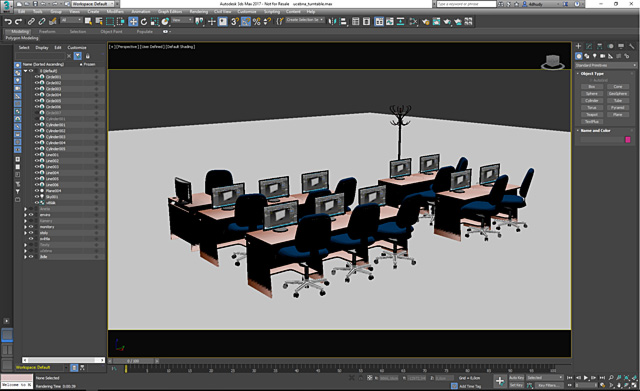Image resolution: width=640 pixels, height=391 pixels.
Task: Hide Line004 using its eye icon
Action: pos(37,173)
